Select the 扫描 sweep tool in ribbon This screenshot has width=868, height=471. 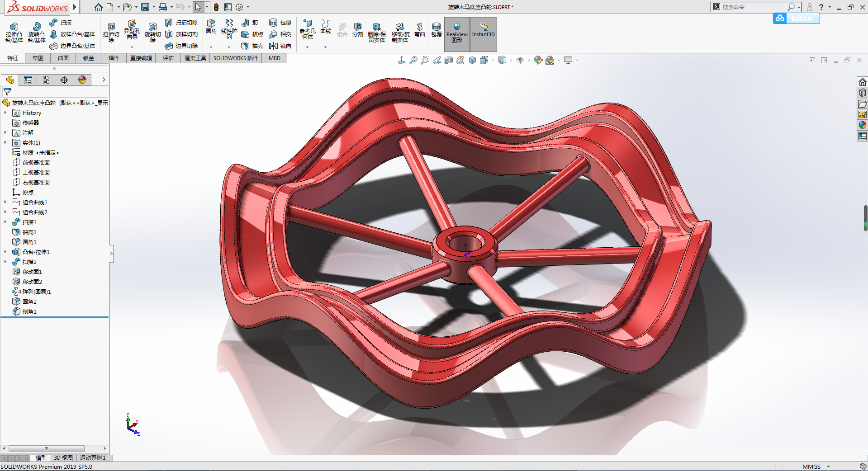pos(61,22)
